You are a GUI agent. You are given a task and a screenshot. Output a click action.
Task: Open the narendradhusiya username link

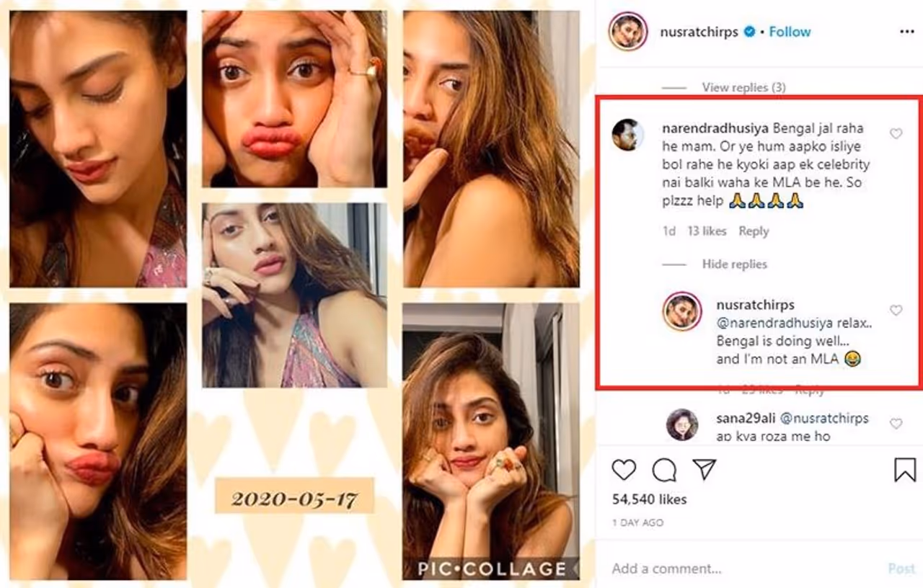pos(714,128)
